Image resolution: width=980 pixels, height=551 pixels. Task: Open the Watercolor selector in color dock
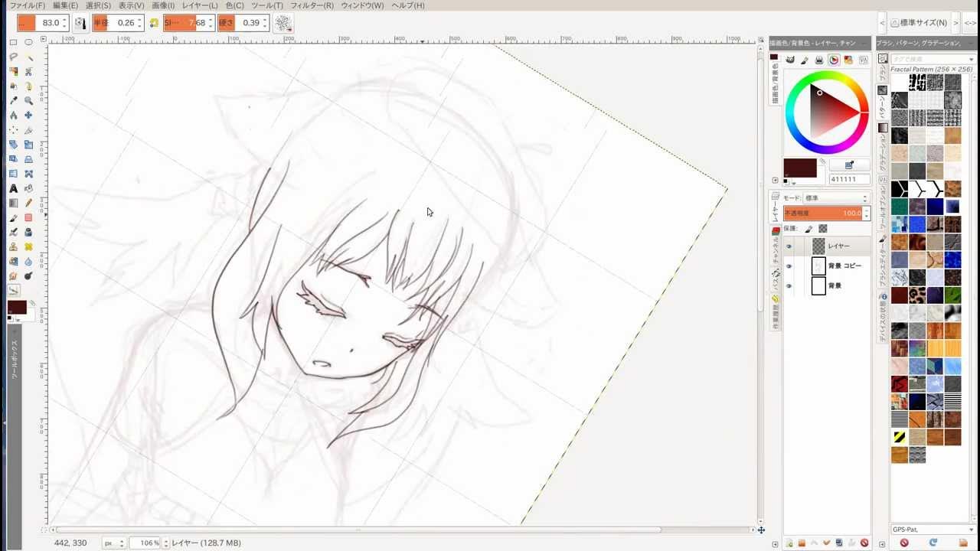click(805, 60)
